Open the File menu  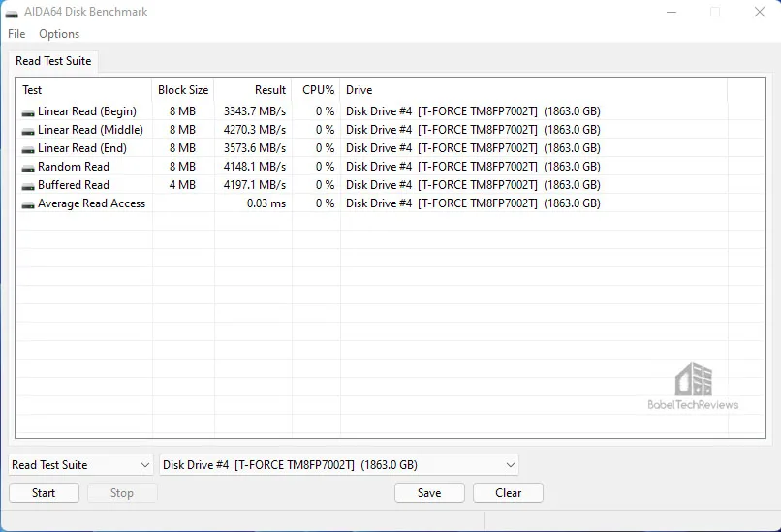pyautogui.click(x=16, y=34)
